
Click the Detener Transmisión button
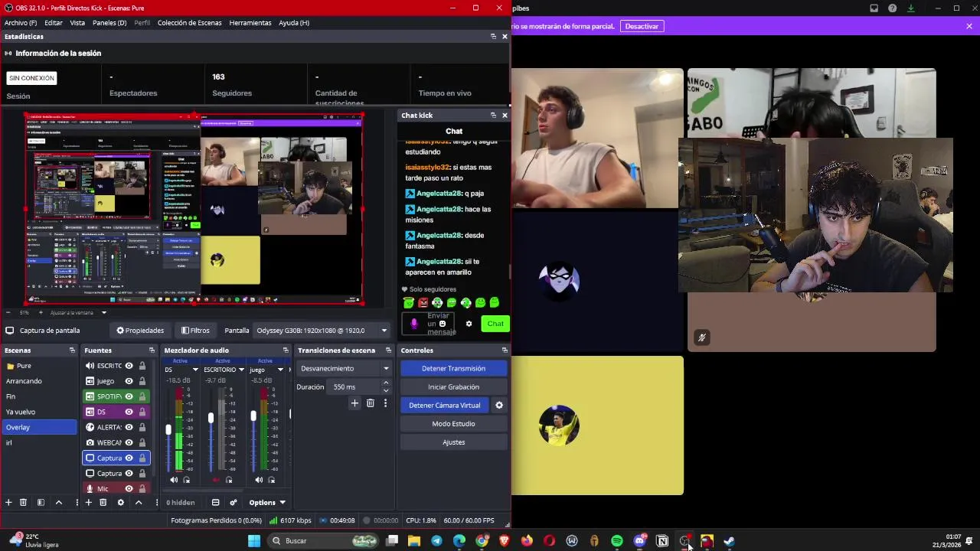[453, 368]
